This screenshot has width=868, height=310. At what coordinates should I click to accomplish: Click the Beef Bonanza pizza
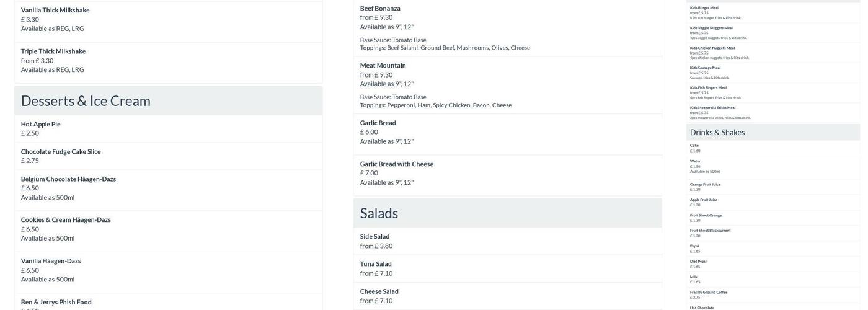(x=380, y=9)
